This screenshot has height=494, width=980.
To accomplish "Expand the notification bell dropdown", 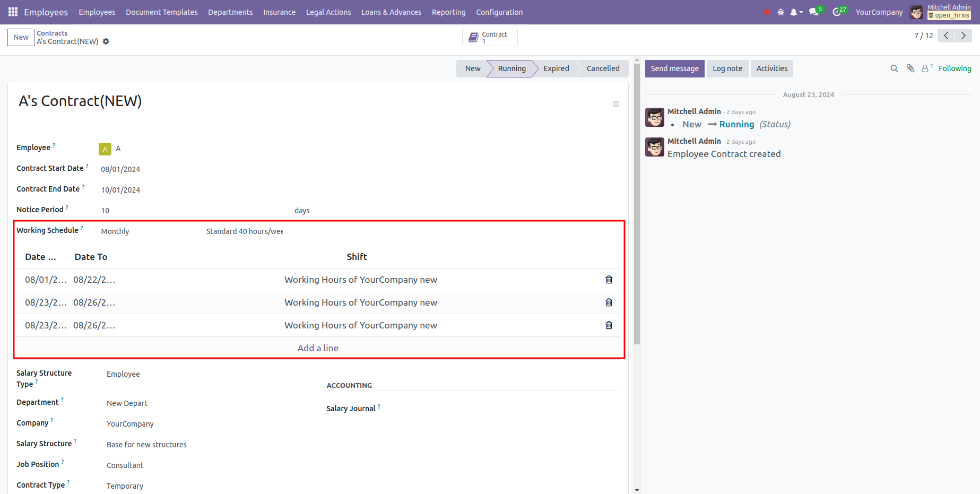I will (x=796, y=12).
